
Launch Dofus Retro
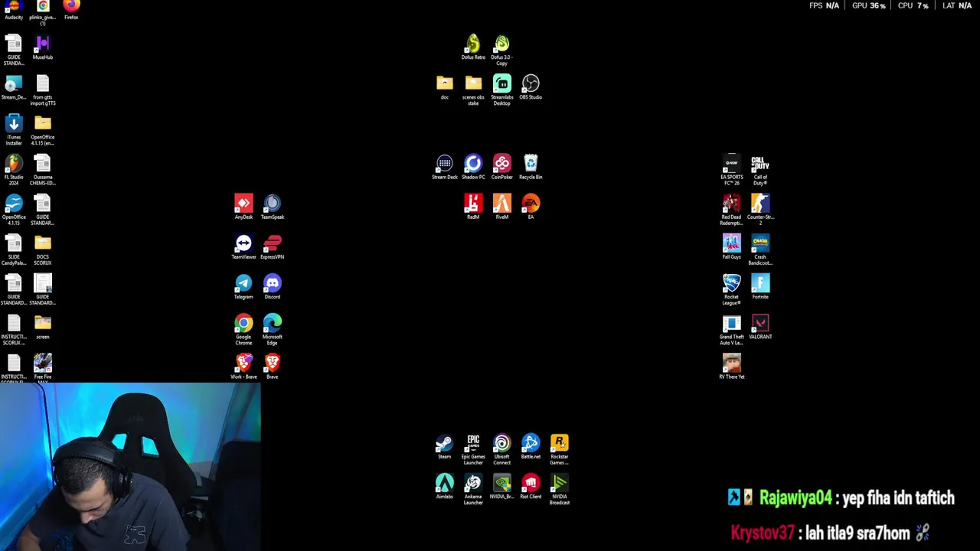click(473, 47)
